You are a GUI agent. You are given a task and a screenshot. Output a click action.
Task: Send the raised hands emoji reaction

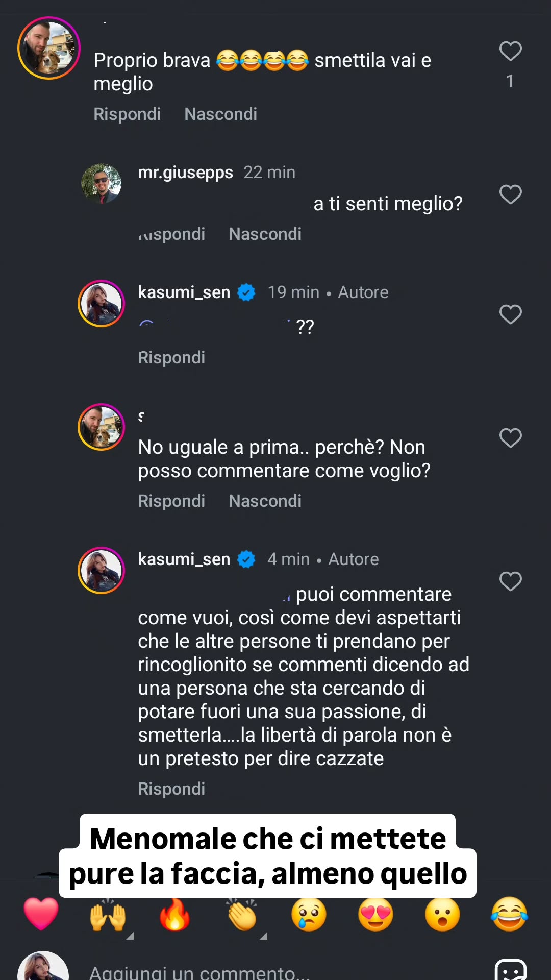108,915
